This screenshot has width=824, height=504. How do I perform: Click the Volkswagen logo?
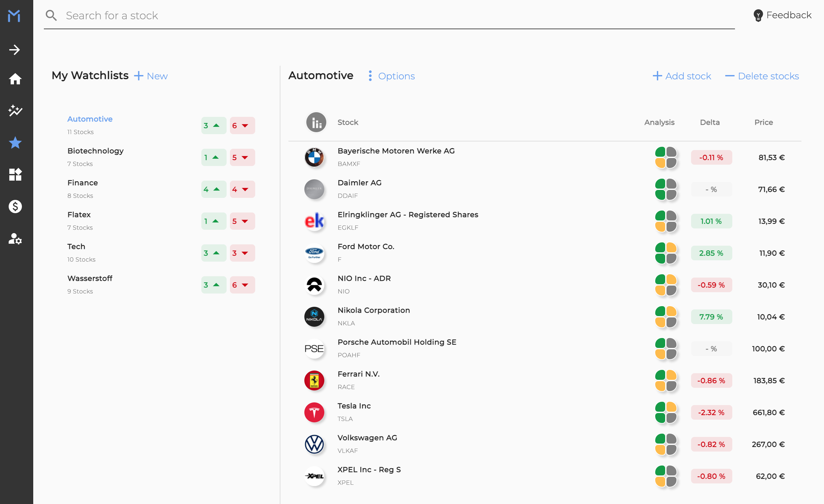pos(314,444)
